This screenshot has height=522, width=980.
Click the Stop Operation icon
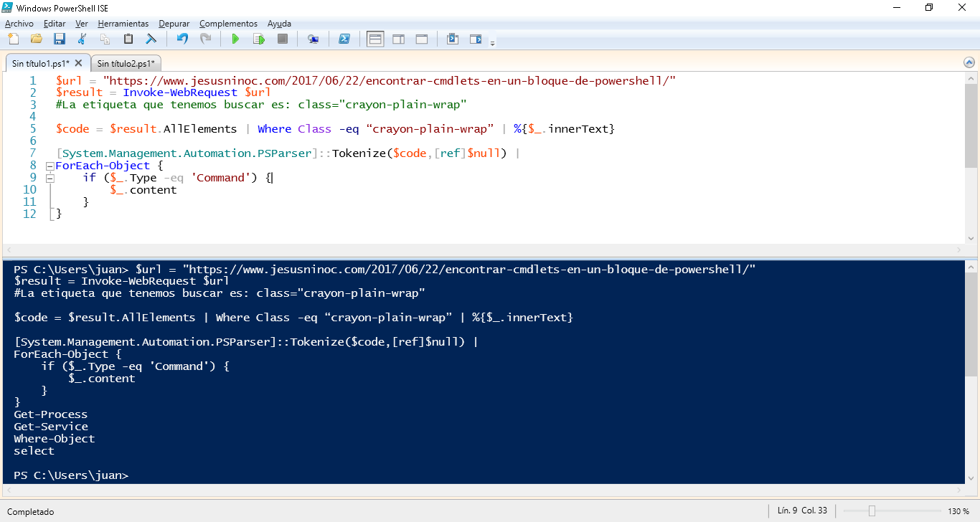click(282, 39)
